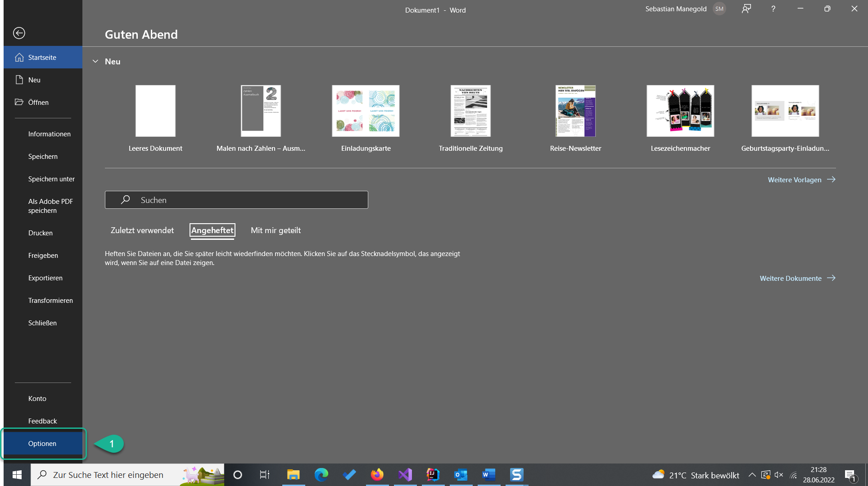
Task: Open Microsoft Edge from the taskbar
Action: pos(321,475)
